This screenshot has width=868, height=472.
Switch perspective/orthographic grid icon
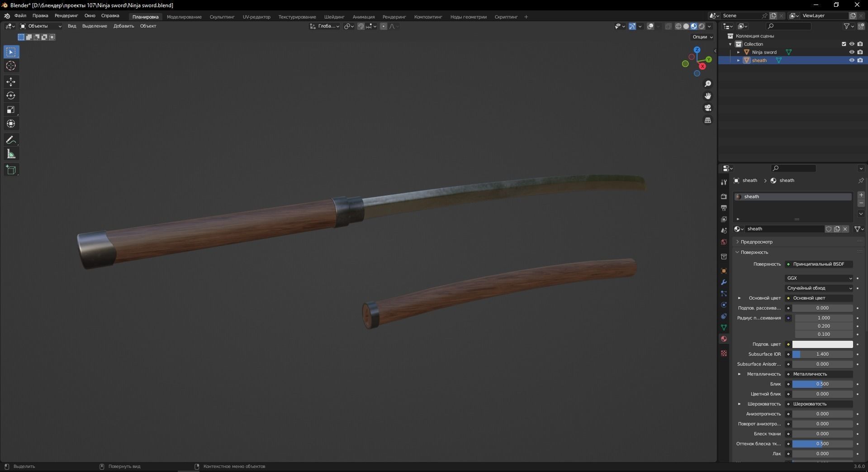[x=708, y=120]
